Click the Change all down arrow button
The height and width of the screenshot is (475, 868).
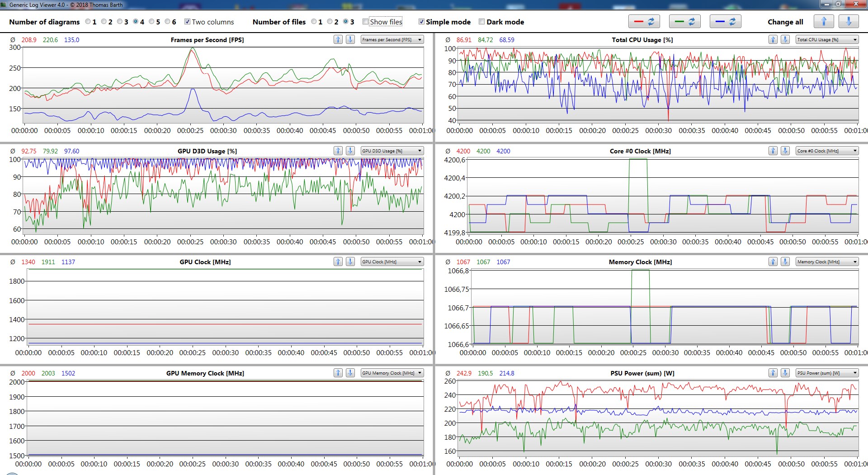click(849, 21)
